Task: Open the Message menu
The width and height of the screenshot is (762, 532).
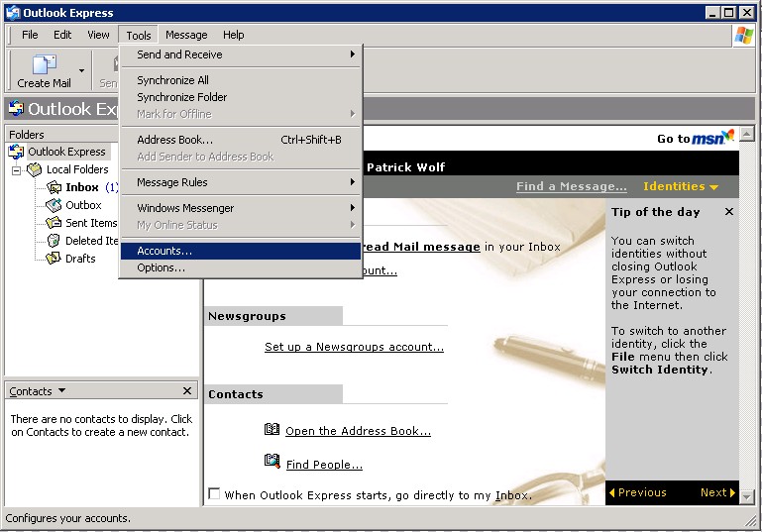Action: click(186, 35)
